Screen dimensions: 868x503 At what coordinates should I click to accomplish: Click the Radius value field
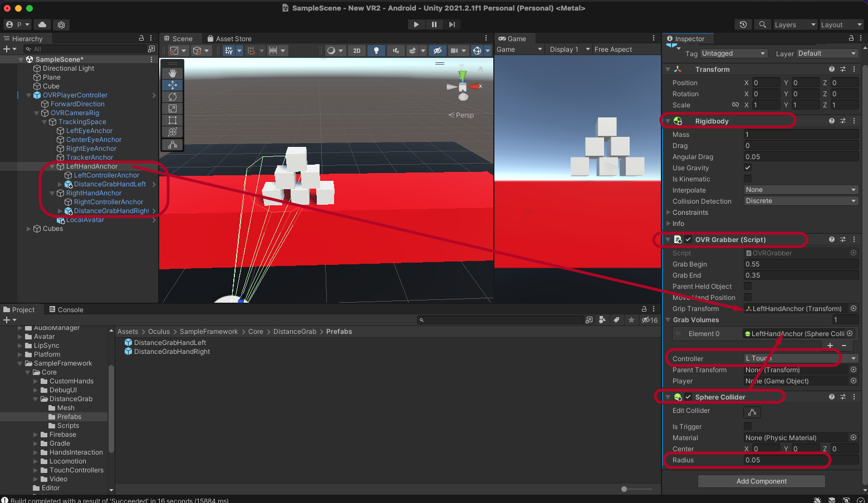pyautogui.click(x=801, y=460)
